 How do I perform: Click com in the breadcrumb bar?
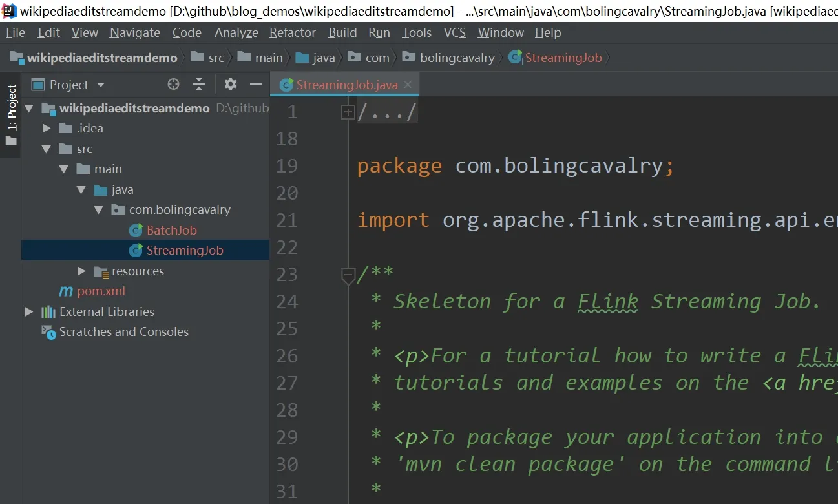tap(377, 58)
